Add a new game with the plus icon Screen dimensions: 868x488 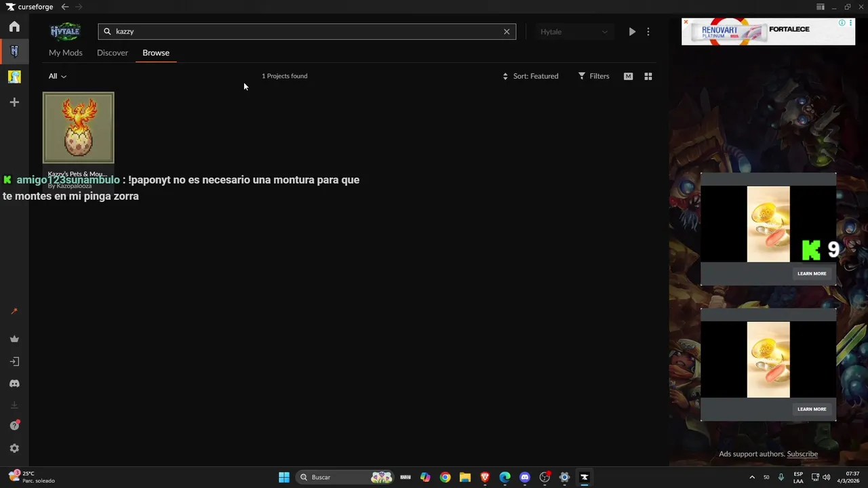pyautogui.click(x=14, y=102)
